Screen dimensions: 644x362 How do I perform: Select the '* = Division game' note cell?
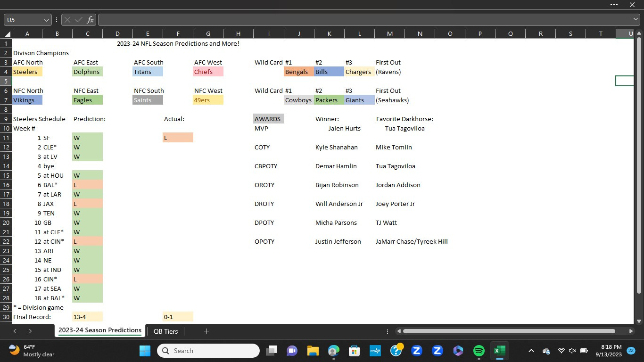pyautogui.click(x=39, y=307)
